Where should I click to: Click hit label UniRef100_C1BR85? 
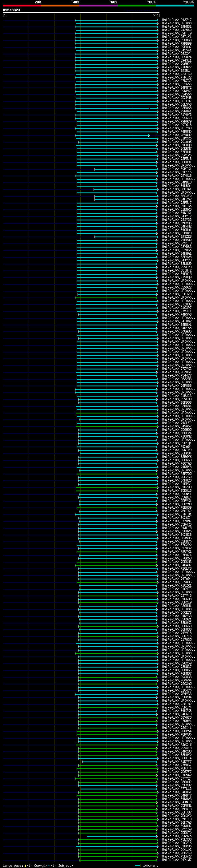177,846
